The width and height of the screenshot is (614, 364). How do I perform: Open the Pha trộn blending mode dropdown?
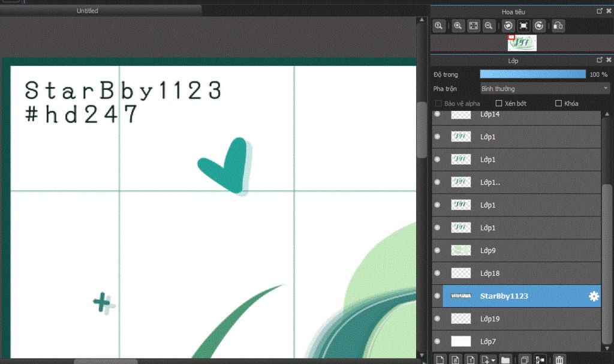click(544, 89)
